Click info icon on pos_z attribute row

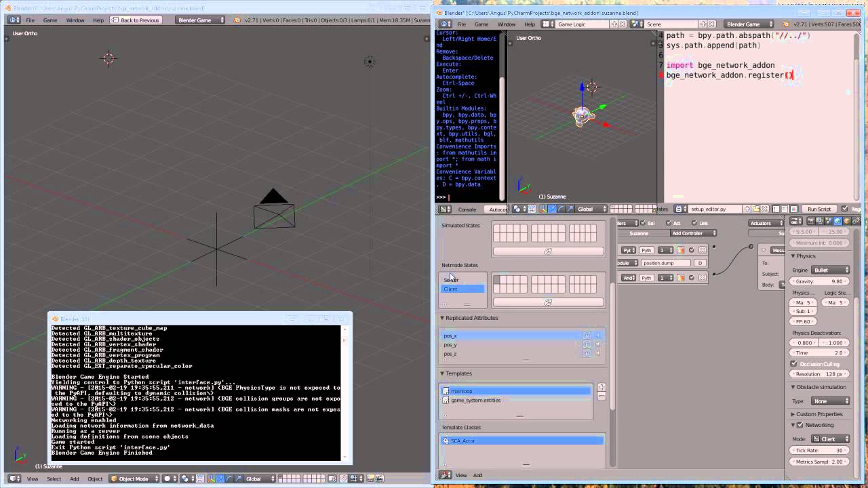pos(587,353)
